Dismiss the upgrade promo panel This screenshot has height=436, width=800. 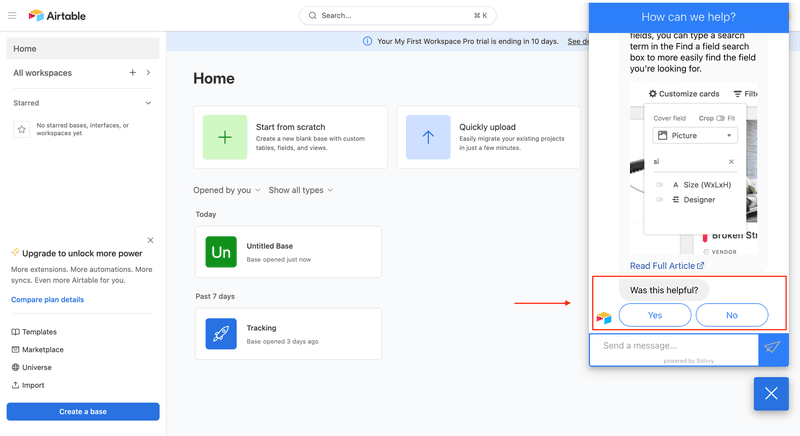pos(151,240)
